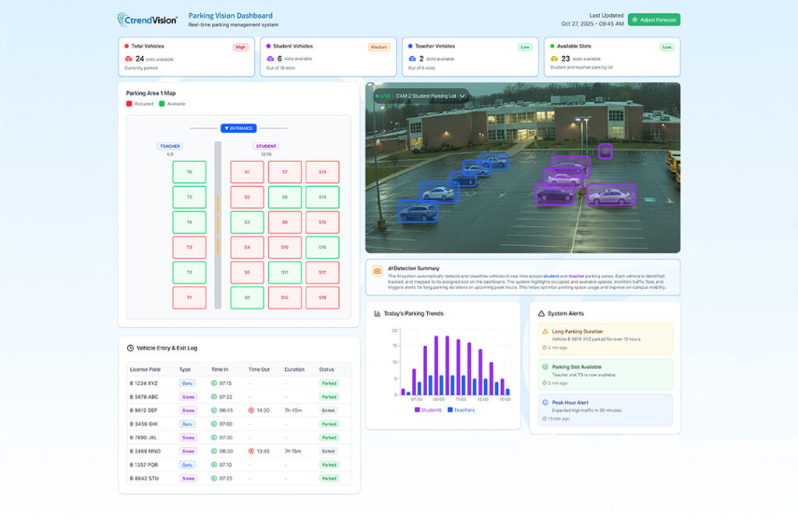798x532 pixels.
Task: Sort log by the Status column header
Action: pos(327,369)
